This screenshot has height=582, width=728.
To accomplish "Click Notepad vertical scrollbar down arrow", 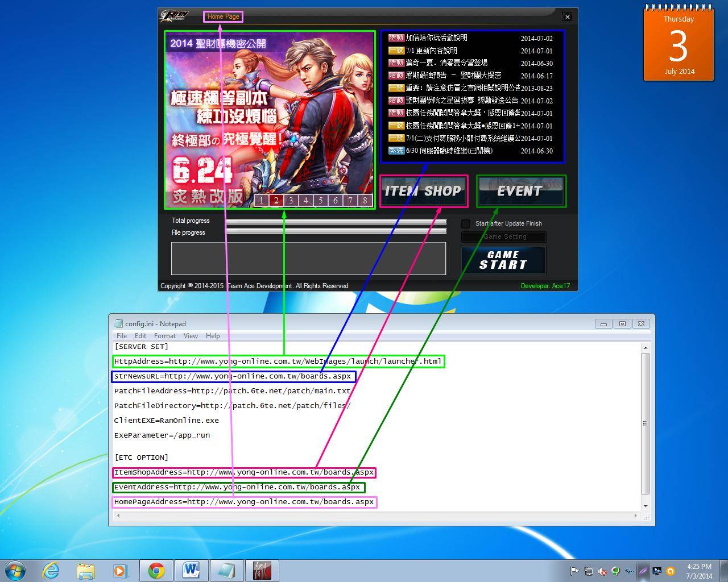I will coord(645,506).
